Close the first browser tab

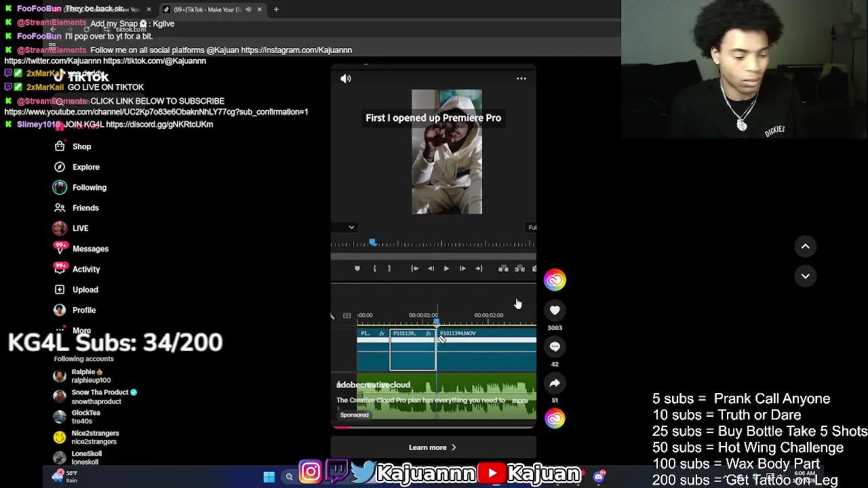(x=149, y=9)
